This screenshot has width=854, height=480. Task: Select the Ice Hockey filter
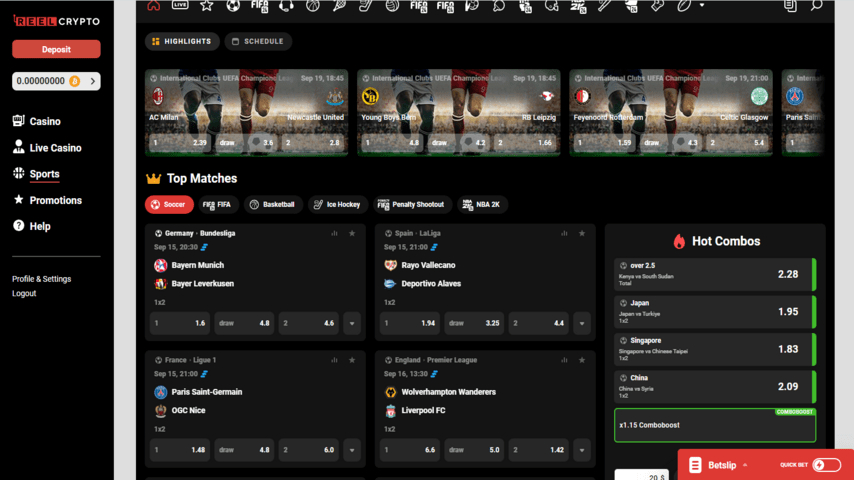[338, 204]
